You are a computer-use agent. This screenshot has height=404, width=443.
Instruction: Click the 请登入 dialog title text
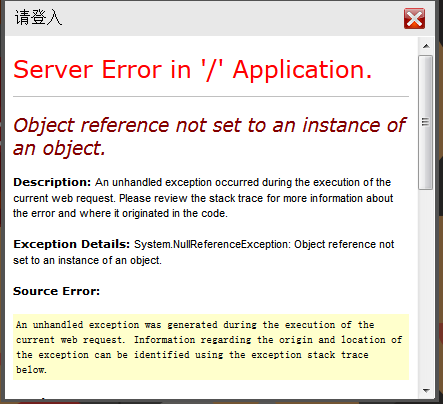[38, 17]
